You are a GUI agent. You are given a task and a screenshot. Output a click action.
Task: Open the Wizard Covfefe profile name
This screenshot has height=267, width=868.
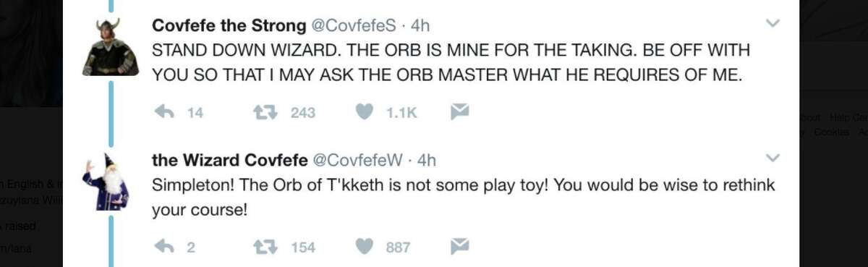coord(229,160)
